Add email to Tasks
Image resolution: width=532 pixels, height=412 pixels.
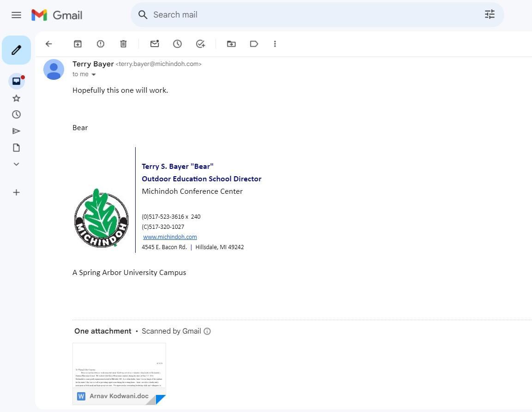(201, 44)
